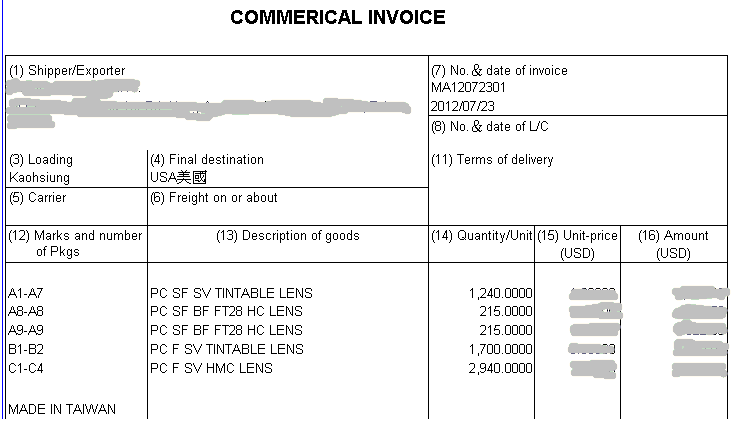Select the USA final destination value
The width and height of the screenshot is (732, 427).
pos(179,177)
